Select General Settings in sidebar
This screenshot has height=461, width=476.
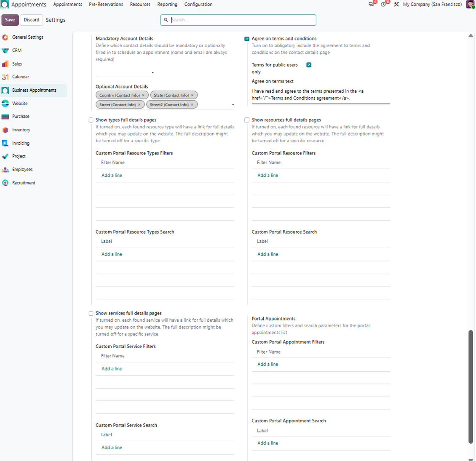pyautogui.click(x=28, y=37)
